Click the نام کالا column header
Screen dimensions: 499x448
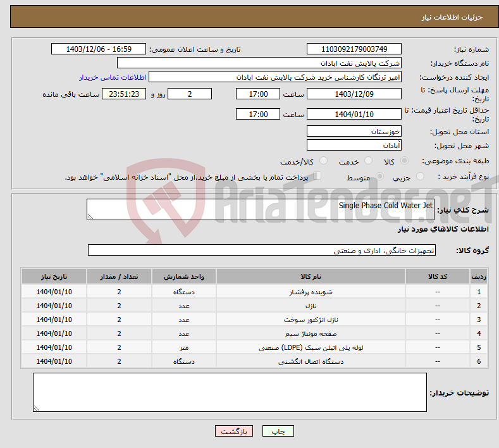coord(311,277)
